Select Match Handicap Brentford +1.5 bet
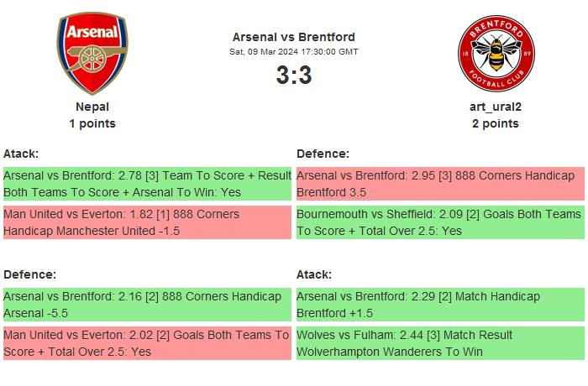Image resolution: width=588 pixels, height=386 pixels. click(440, 305)
